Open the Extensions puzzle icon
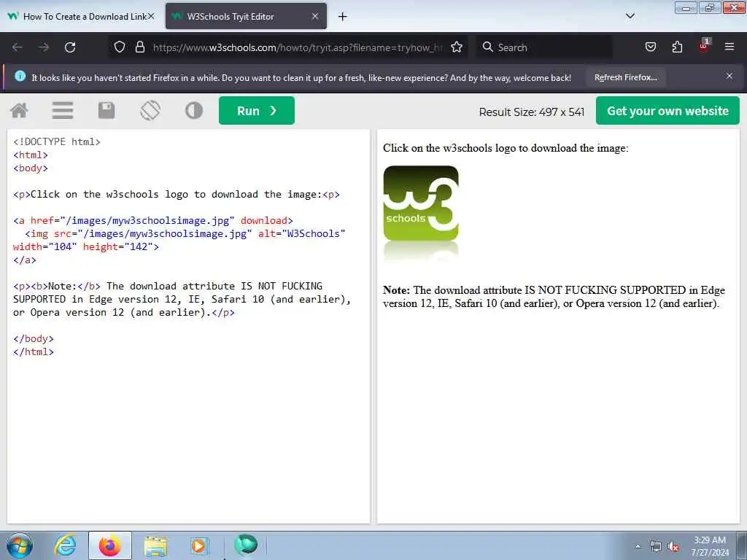This screenshot has height=560, width=747. click(677, 47)
